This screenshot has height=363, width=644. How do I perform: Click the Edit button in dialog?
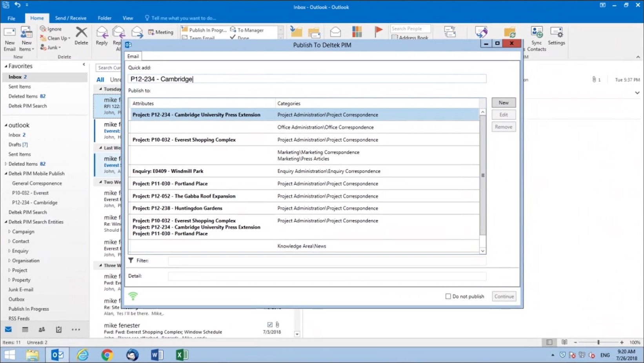tap(504, 115)
